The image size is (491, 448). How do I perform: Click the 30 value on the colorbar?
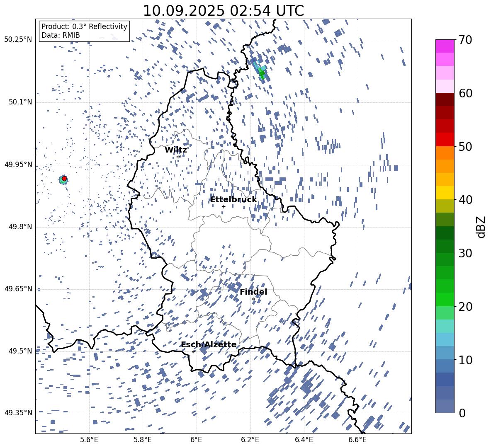tap(466, 253)
